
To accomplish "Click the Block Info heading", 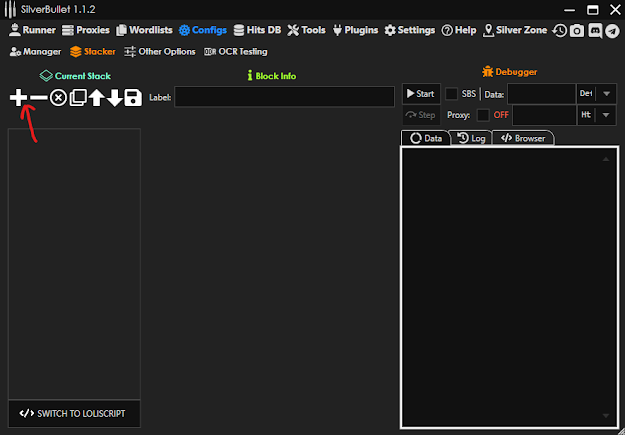I will pyautogui.click(x=271, y=76).
